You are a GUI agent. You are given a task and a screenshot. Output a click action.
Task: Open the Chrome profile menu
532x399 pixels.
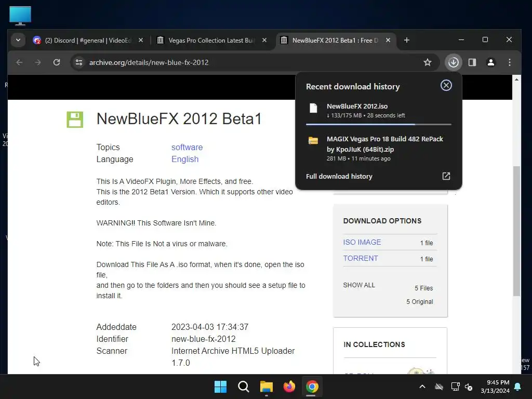point(490,62)
